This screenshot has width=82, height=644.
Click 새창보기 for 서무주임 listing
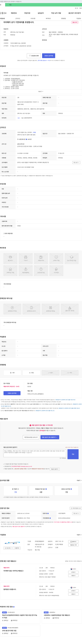coord(73,576)
